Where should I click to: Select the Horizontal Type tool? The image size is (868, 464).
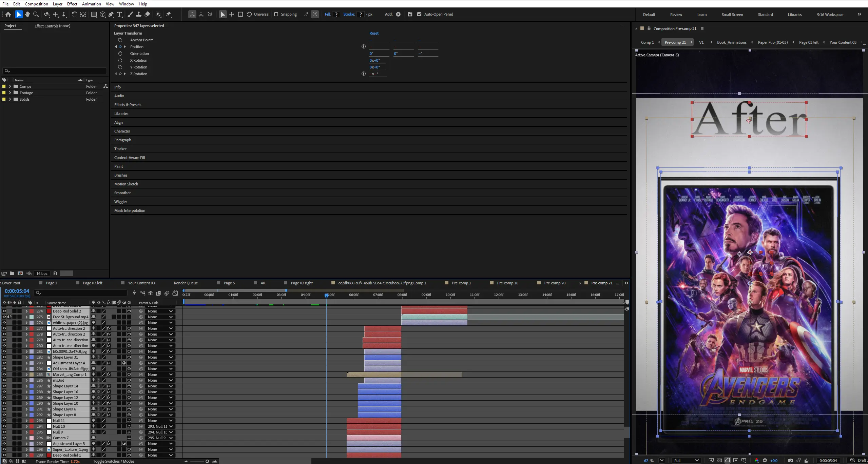pyautogui.click(x=119, y=14)
